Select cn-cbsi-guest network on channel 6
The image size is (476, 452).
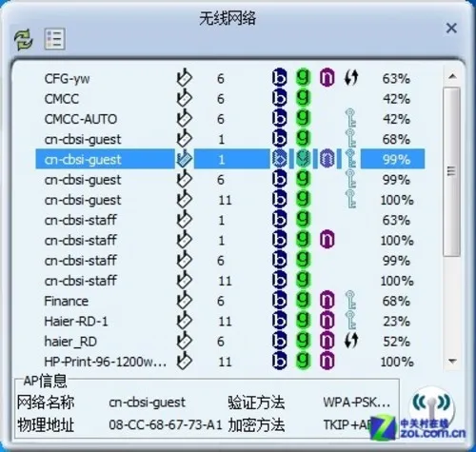tap(230, 180)
